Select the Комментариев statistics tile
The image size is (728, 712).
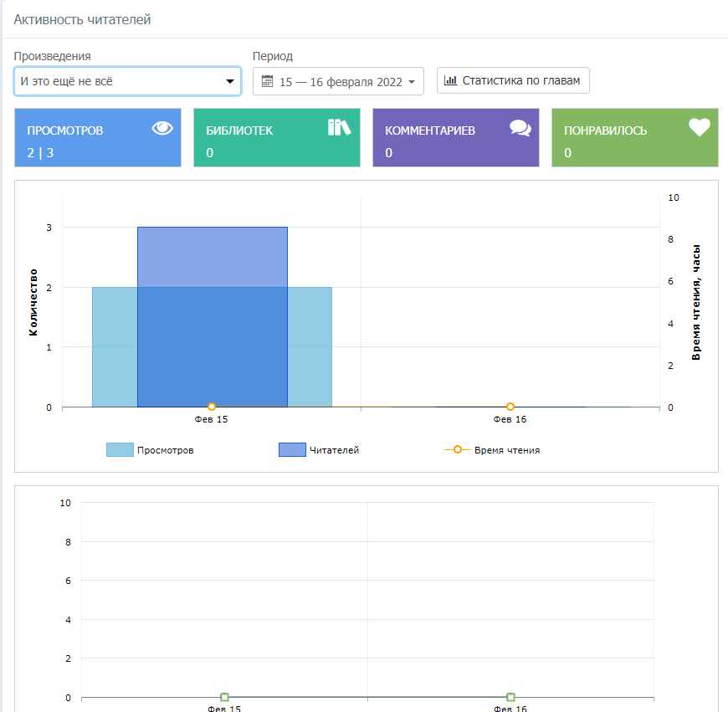455,138
